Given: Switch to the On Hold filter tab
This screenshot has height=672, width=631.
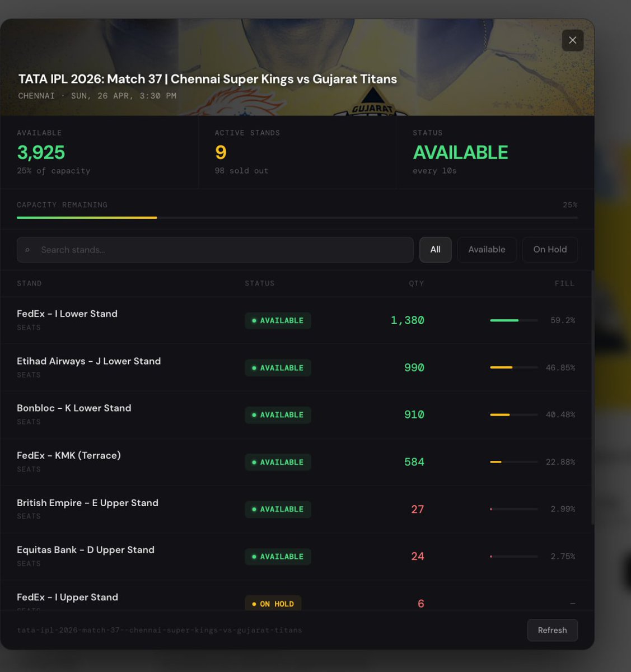Looking at the screenshot, I should click(x=550, y=250).
